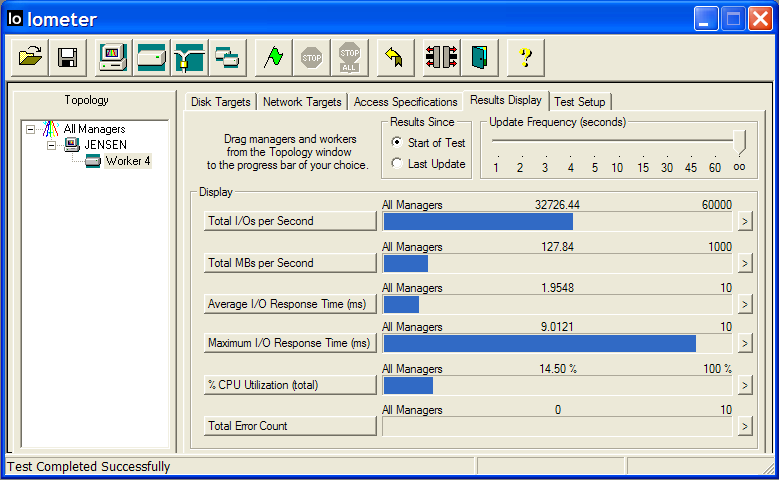Click the JENSEN computer icon in Topology
The image size is (779, 480).
click(72, 145)
